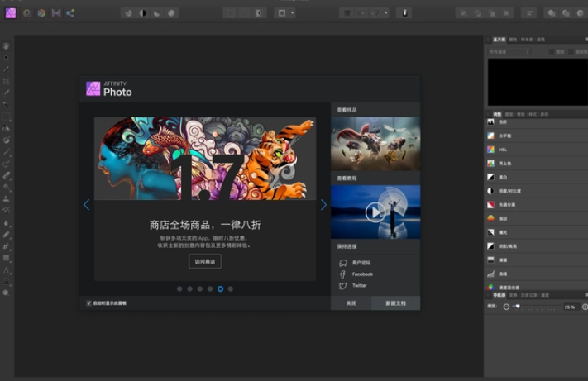Select the Selection Brush tool
Screen dimensions: 588x381
pos(7,93)
